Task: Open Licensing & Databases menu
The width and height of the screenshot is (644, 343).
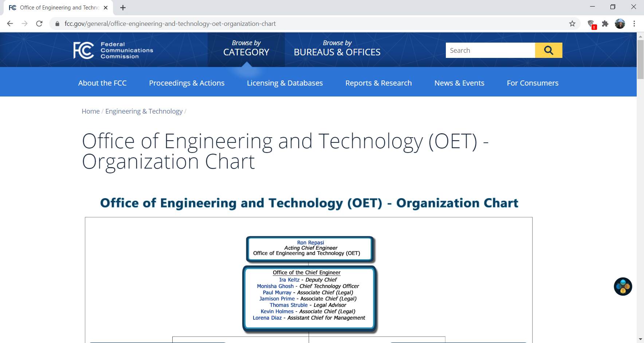Action: 285,83
